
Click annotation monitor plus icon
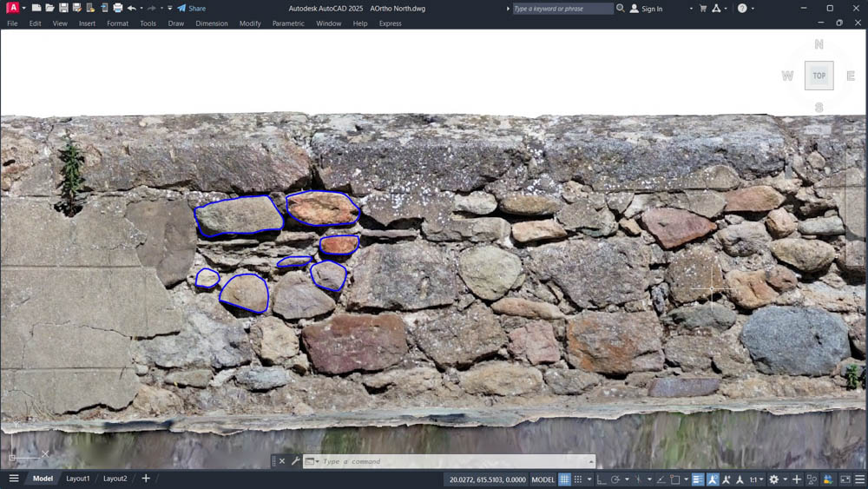tap(797, 479)
